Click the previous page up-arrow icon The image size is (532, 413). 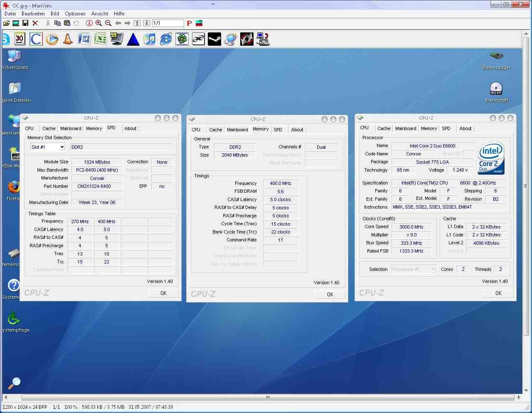pyautogui.click(x=137, y=23)
